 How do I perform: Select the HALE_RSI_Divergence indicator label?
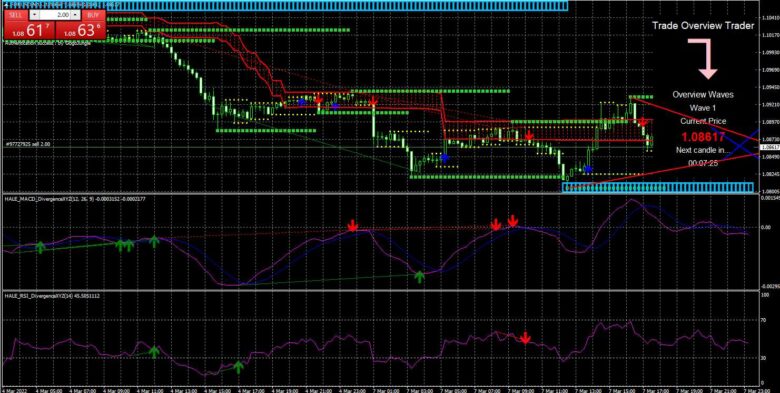[x=51, y=295]
